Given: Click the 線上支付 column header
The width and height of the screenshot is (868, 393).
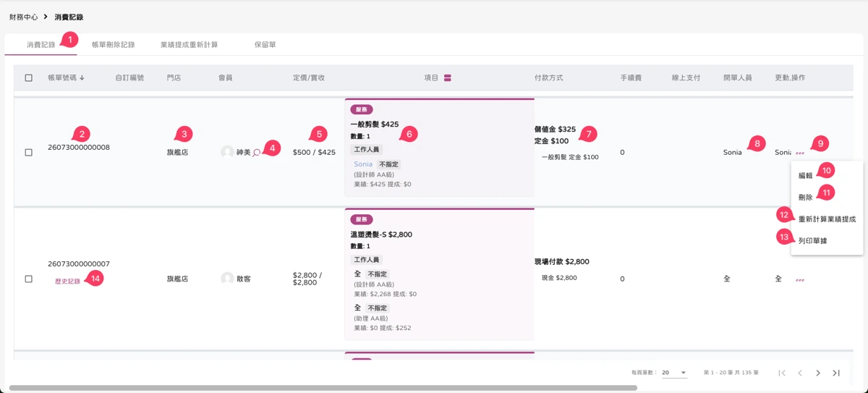Looking at the screenshot, I should pos(686,77).
